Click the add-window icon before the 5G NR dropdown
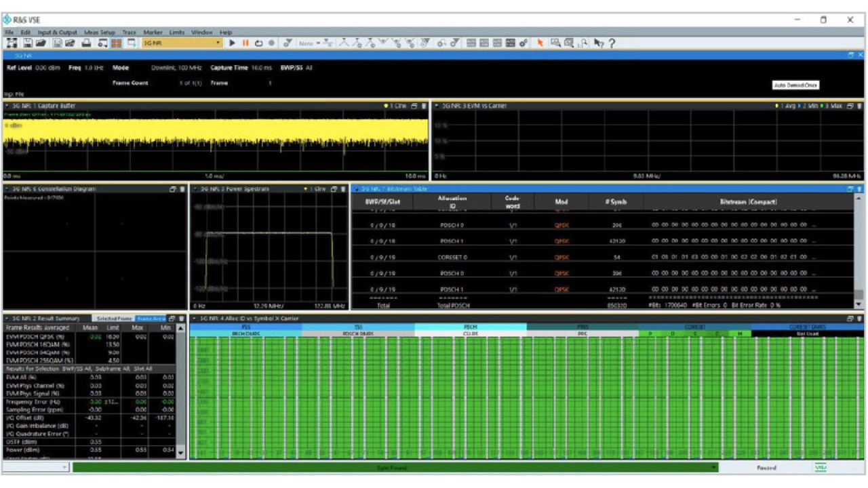 [131, 43]
